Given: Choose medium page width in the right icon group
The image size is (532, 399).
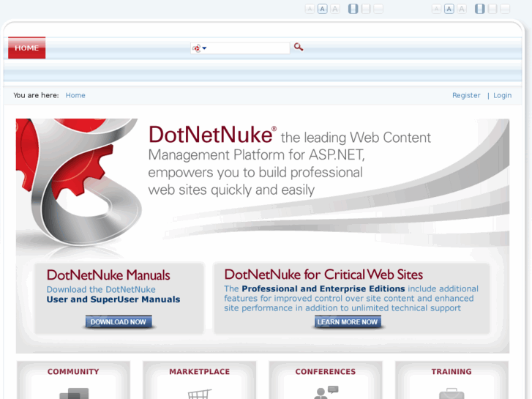Looking at the screenshot, I should coord(492,9).
